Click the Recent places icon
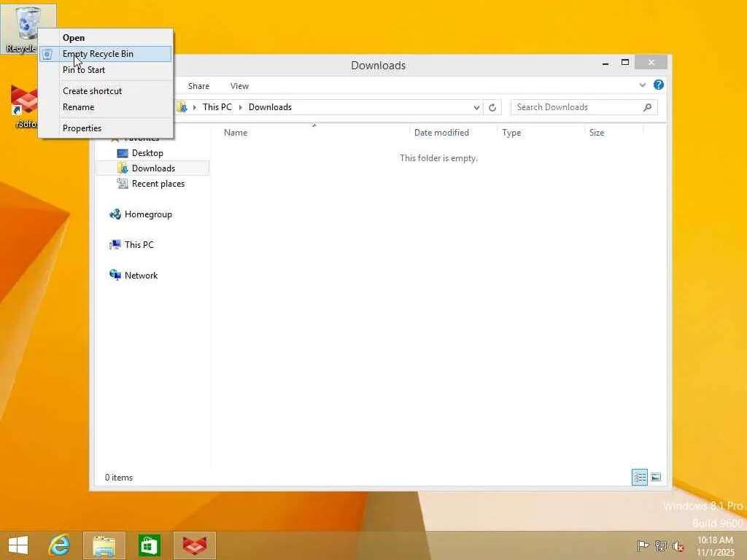Screen dimensions: 747x560 [123, 183]
